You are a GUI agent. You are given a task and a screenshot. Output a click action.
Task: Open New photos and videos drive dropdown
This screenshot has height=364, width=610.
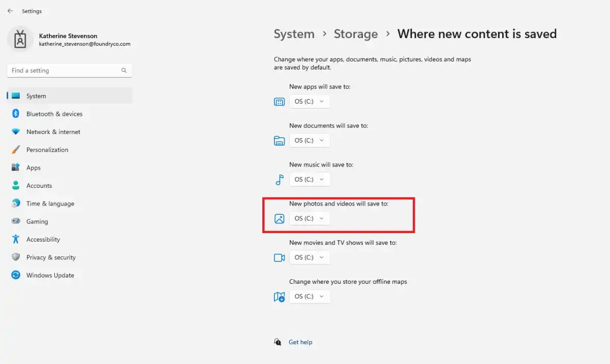click(310, 218)
